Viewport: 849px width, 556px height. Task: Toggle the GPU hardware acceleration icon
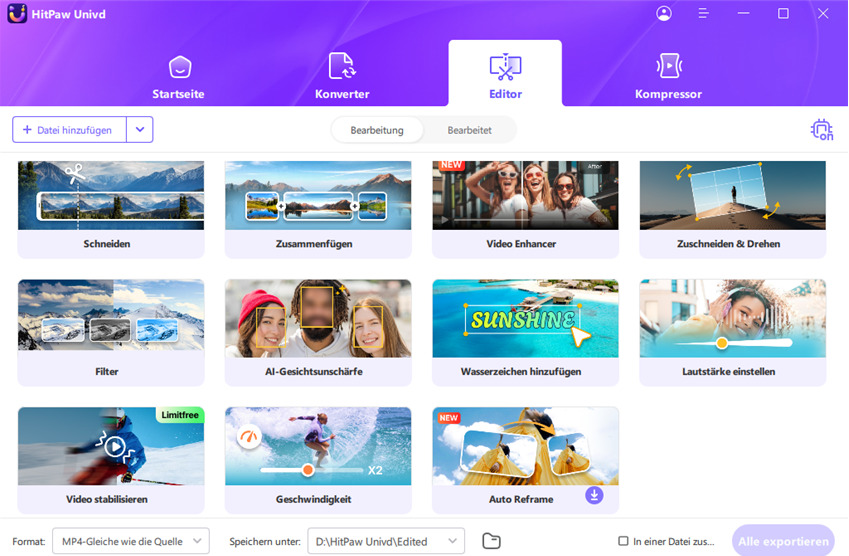tap(821, 130)
